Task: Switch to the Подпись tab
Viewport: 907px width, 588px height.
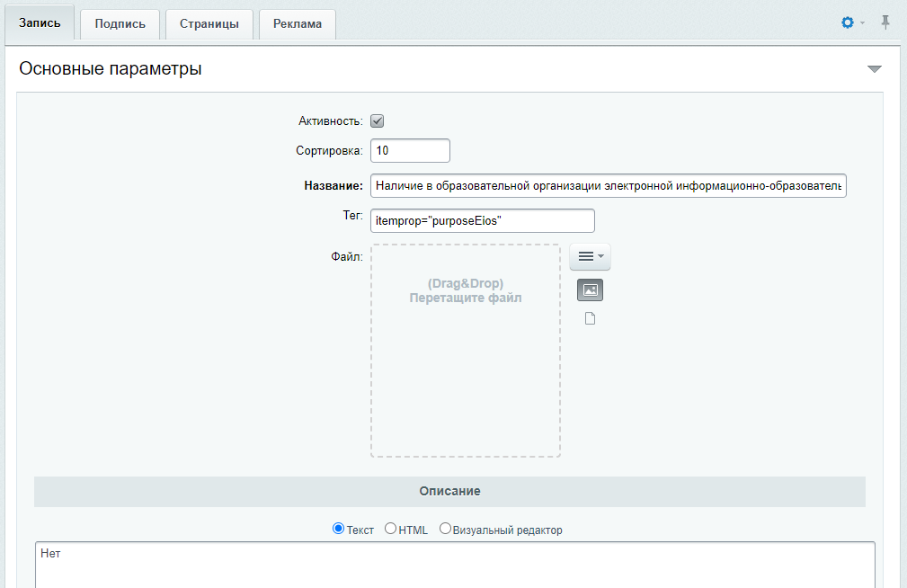Action: pos(120,24)
